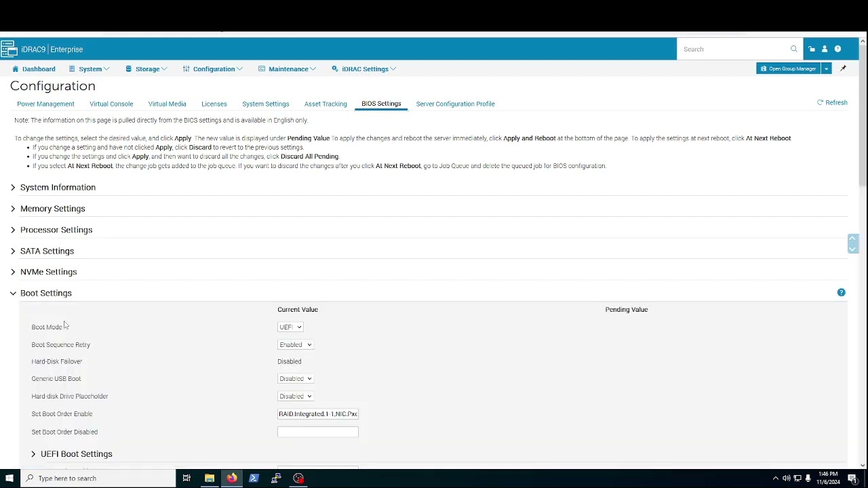
Task: Open Boot Settings help icon
Action: (x=842, y=292)
